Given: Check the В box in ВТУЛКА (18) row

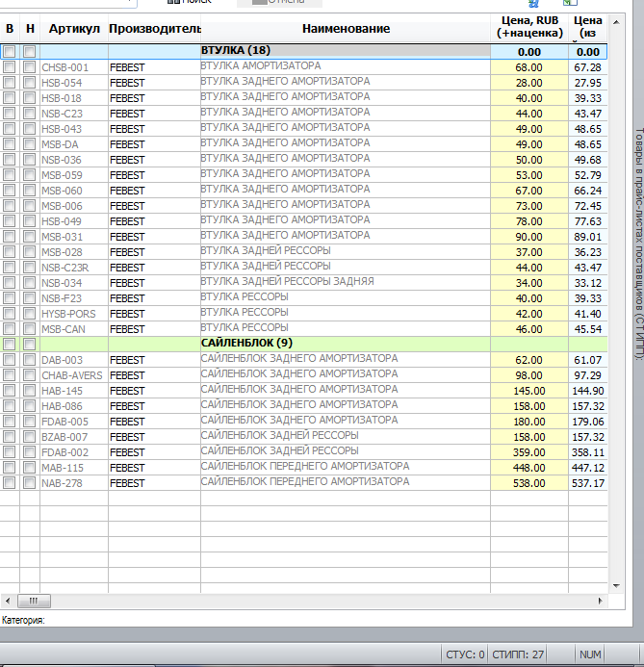Looking at the screenshot, I should (x=10, y=52).
